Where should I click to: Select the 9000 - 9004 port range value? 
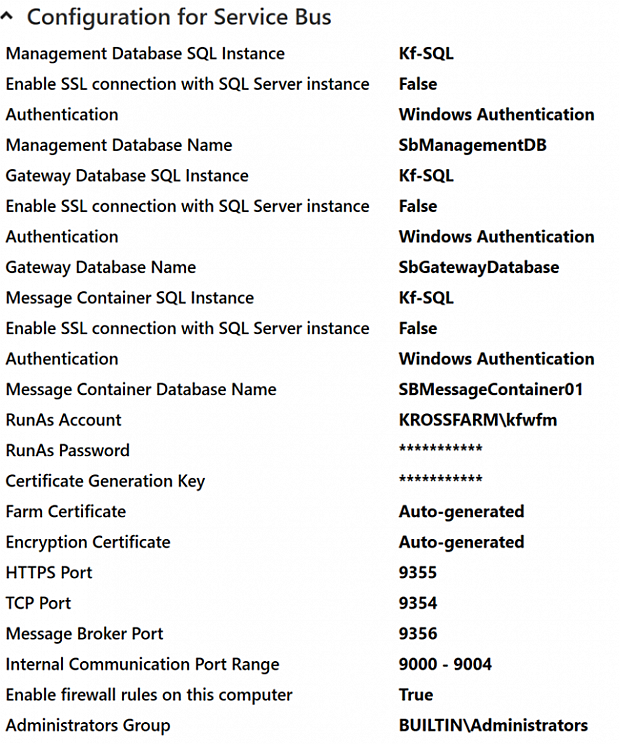tap(445, 664)
